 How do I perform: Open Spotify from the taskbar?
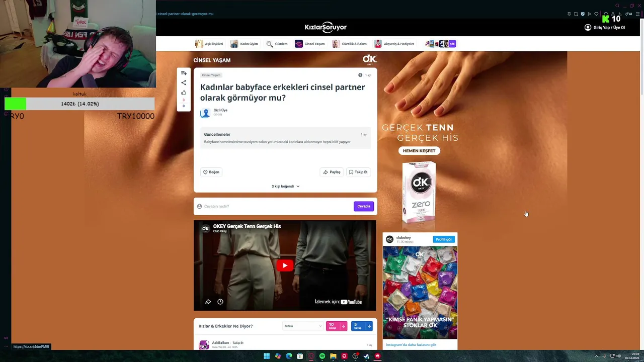click(322, 356)
